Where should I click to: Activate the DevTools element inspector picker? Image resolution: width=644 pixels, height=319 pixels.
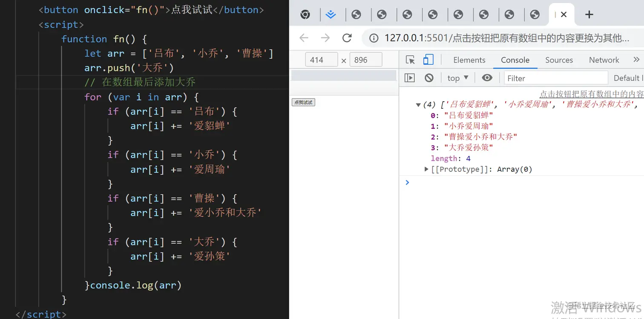pos(411,60)
